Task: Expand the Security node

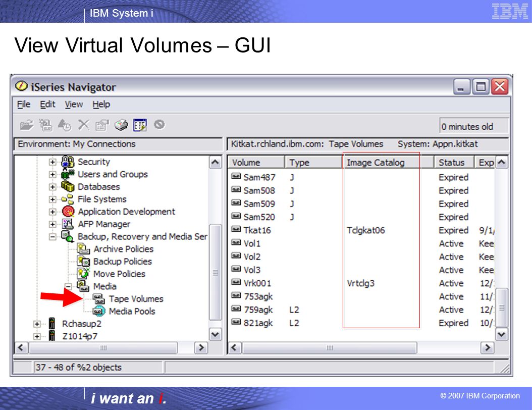Action: (x=52, y=162)
